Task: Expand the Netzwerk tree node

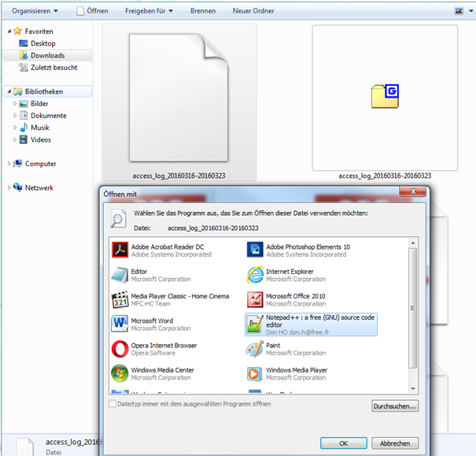Action: click(9, 187)
